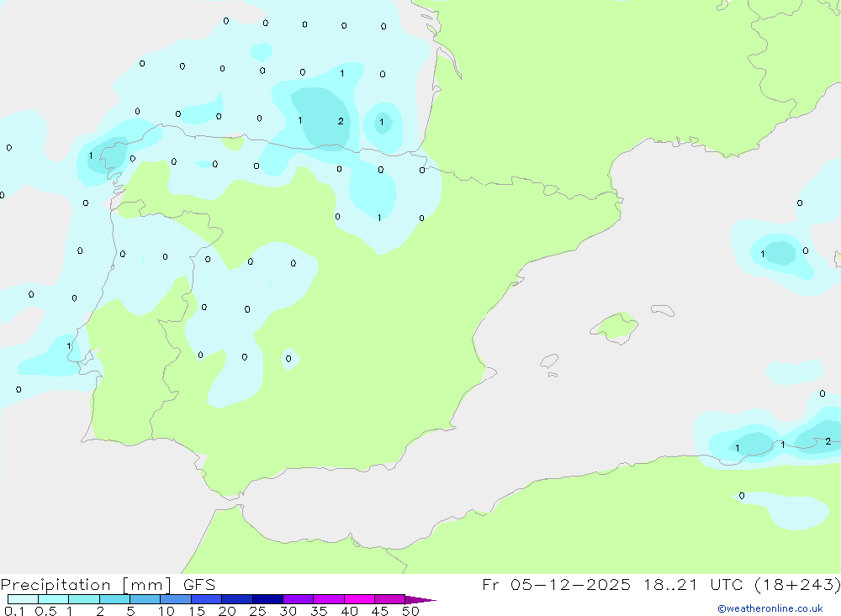Click the "35" legend scale label
The image size is (841, 616).
(319, 611)
